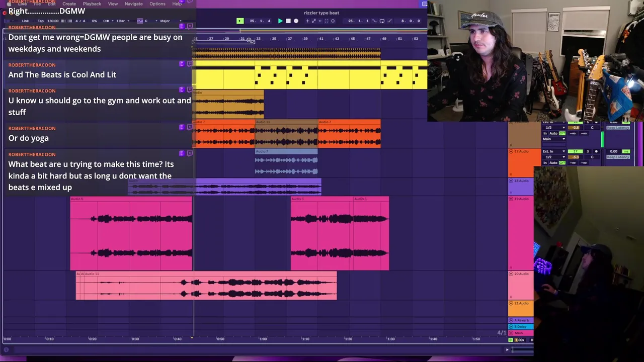Unfold the A Reverb return track

(x=511, y=320)
